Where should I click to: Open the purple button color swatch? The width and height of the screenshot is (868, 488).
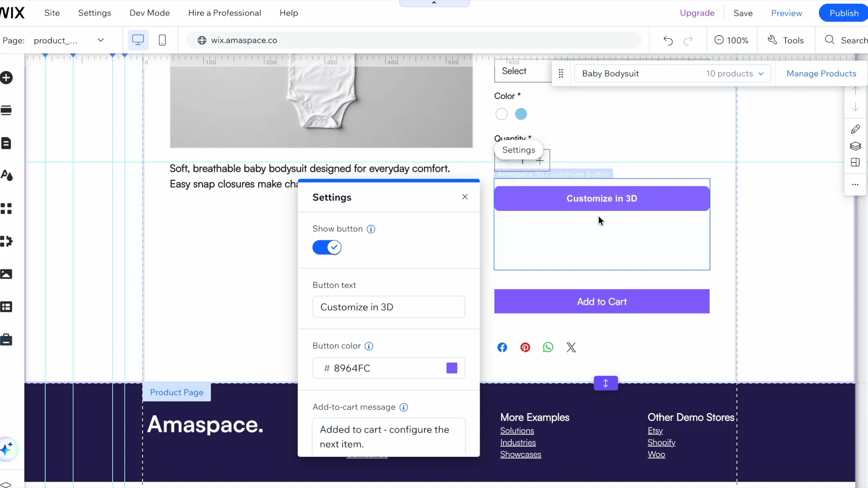452,368
